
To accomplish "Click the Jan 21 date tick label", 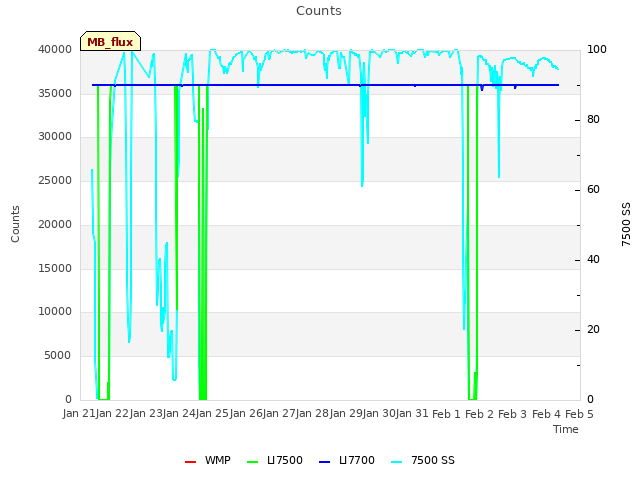I will [x=79, y=413].
